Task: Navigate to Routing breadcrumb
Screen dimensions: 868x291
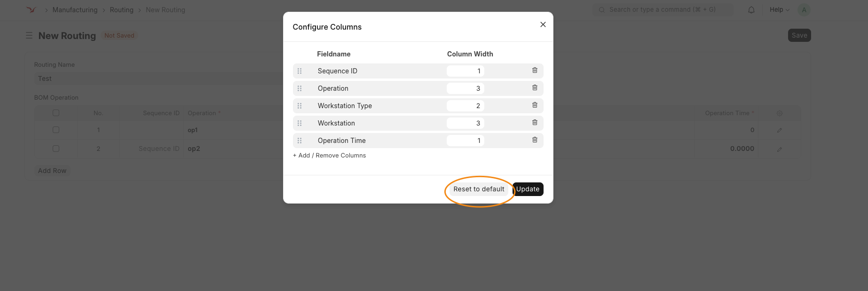Action: (x=122, y=10)
